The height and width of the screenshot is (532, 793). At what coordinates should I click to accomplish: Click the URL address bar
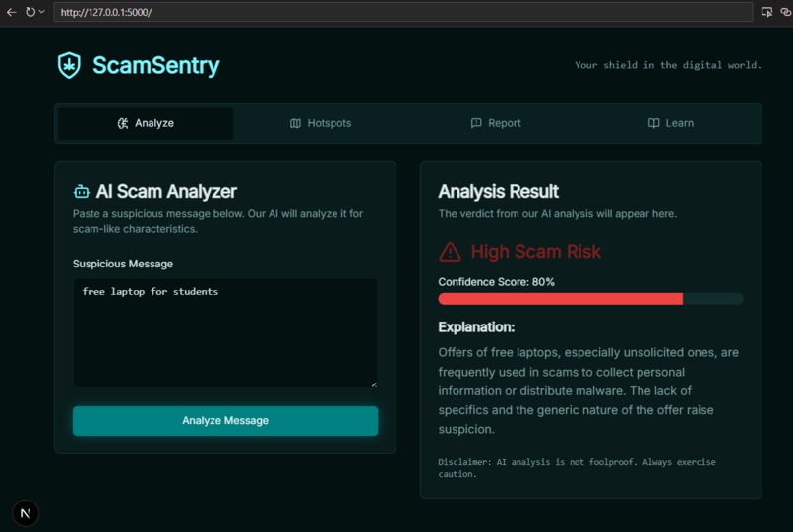(x=403, y=12)
